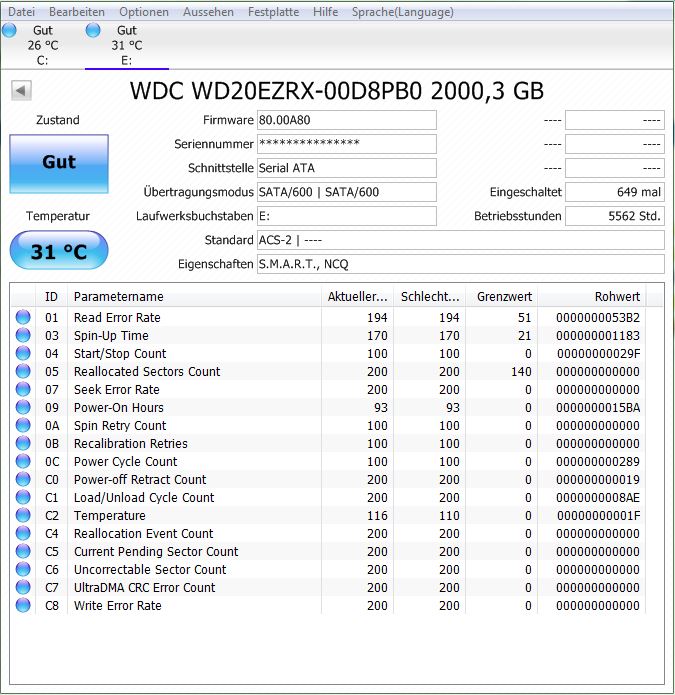Select the Current Pending Sector Count name
This screenshot has width=675, height=695.
(x=156, y=551)
